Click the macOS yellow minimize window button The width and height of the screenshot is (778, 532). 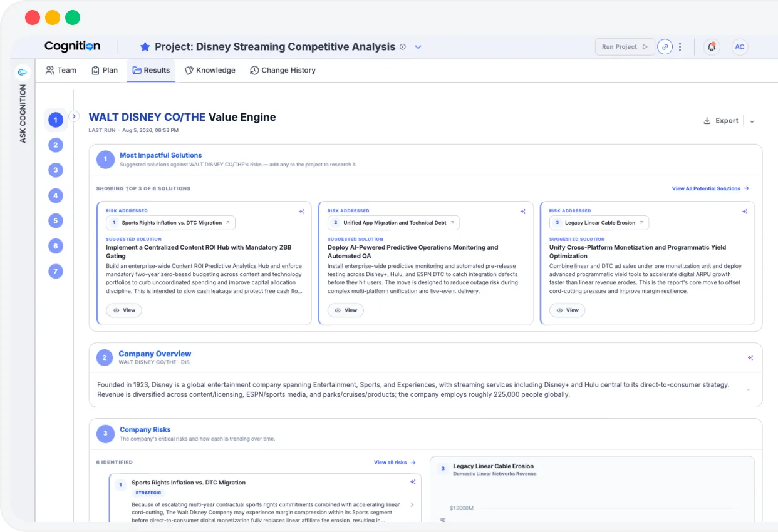(53, 18)
